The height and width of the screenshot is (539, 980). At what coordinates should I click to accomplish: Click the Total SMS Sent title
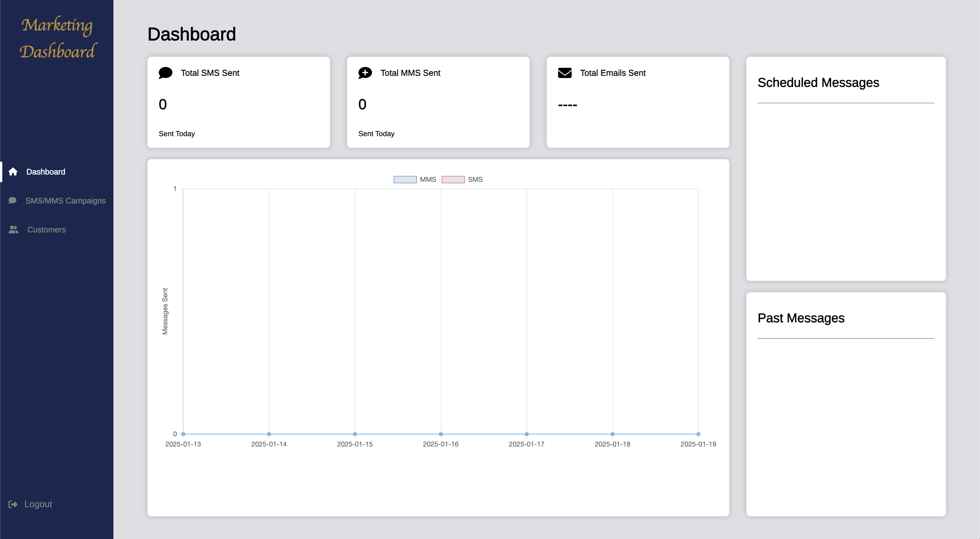(x=210, y=73)
